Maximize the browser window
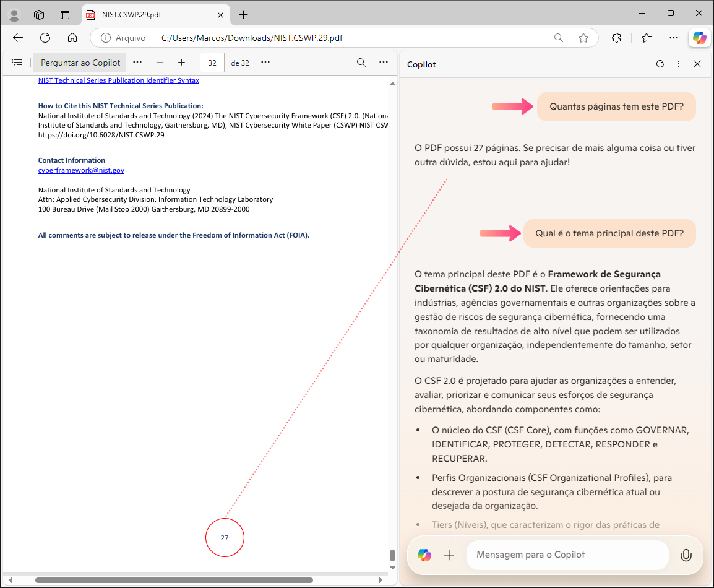 point(670,13)
